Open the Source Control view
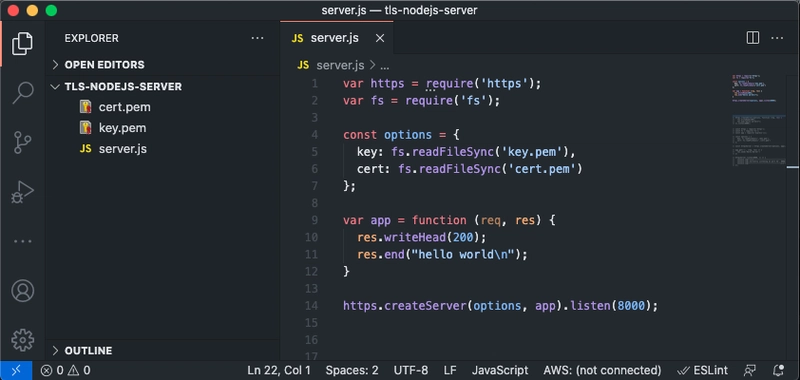Image resolution: width=800 pixels, height=380 pixels. tap(22, 142)
